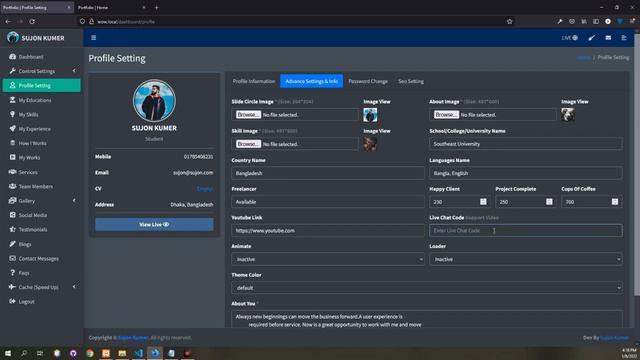Click the Slide Circle image preview thumbnail
This screenshot has width=640, height=360.
[x=370, y=115]
